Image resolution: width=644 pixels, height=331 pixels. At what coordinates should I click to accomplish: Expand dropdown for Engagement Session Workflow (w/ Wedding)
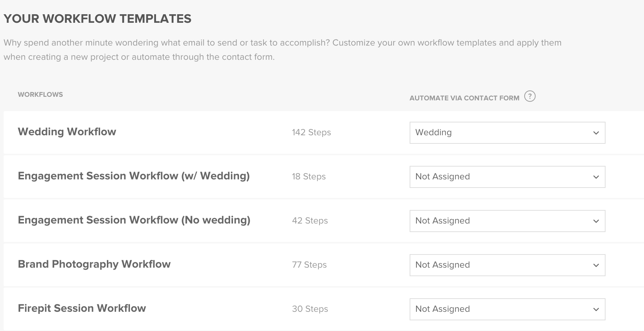pos(507,177)
